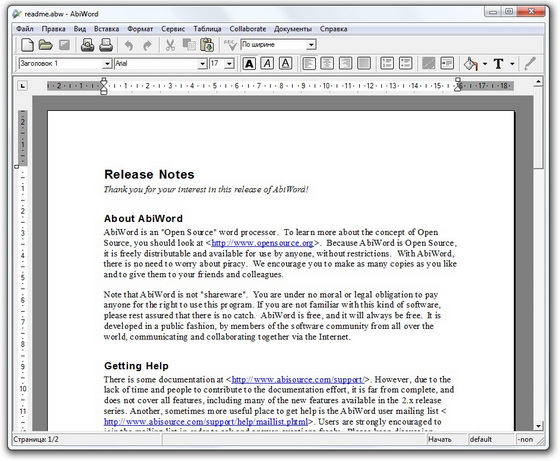The image size is (560, 461).
Task: Create a new document
Action: coord(27,45)
